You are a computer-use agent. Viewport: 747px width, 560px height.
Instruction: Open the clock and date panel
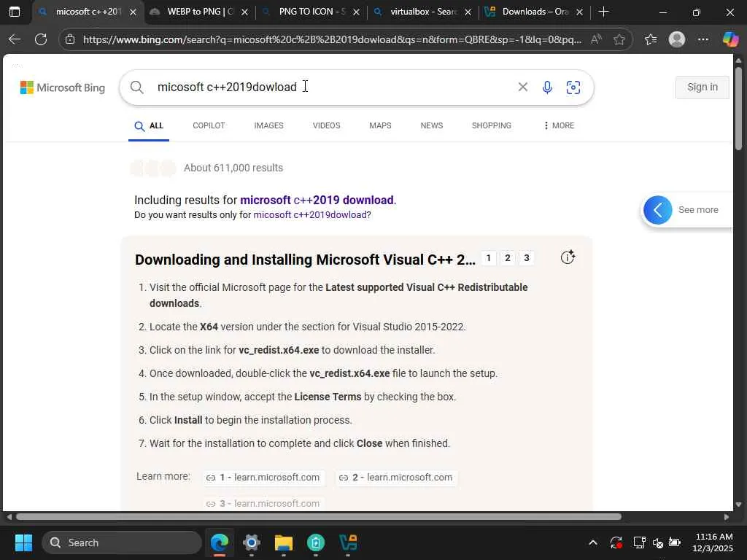tap(713, 542)
